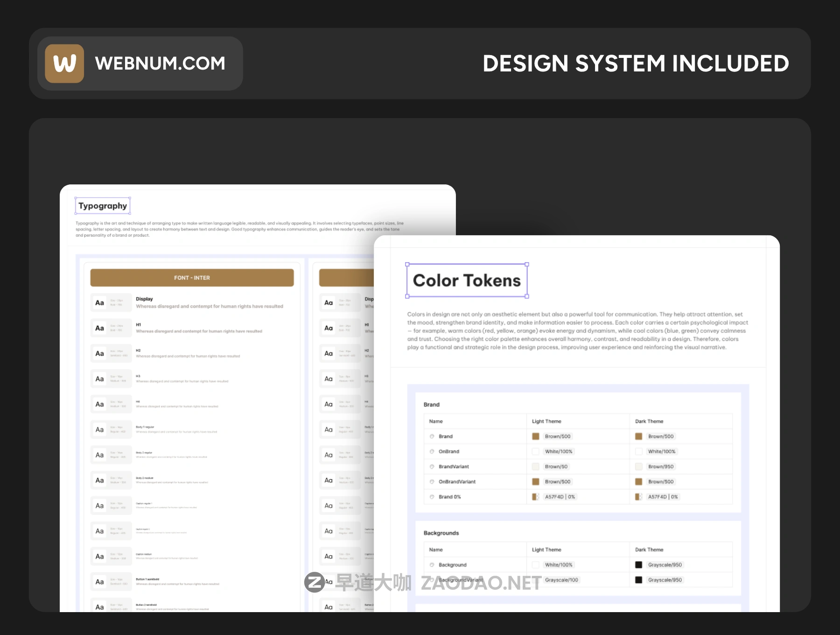This screenshot has width=840, height=635.
Task: Click Brand 0% Dark Theme half-transparent swatch
Action: [x=639, y=497]
